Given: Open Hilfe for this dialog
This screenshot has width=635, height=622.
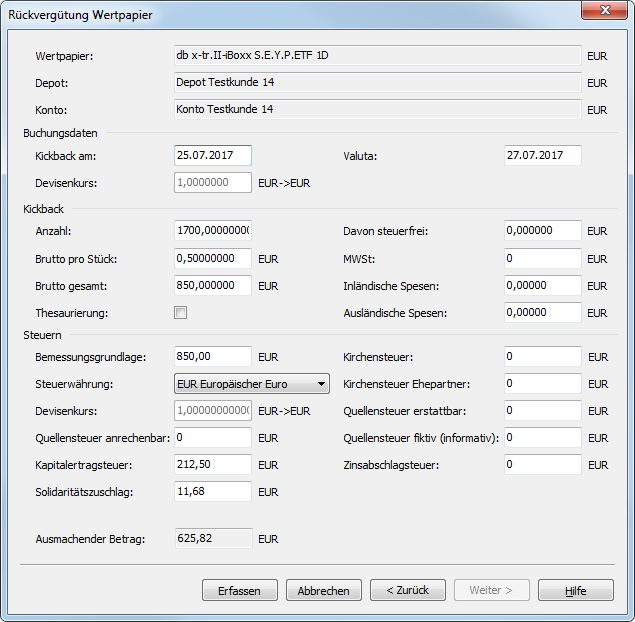Looking at the screenshot, I should [x=575, y=590].
